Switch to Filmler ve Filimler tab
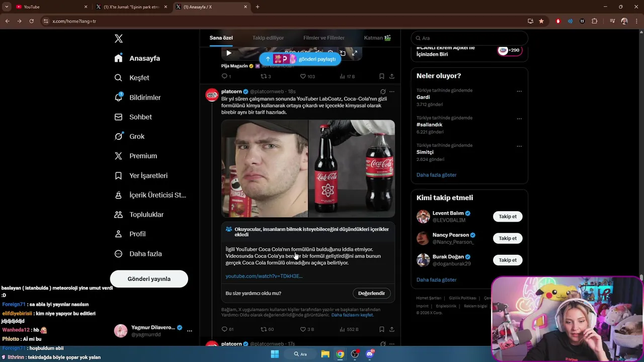 click(324, 38)
